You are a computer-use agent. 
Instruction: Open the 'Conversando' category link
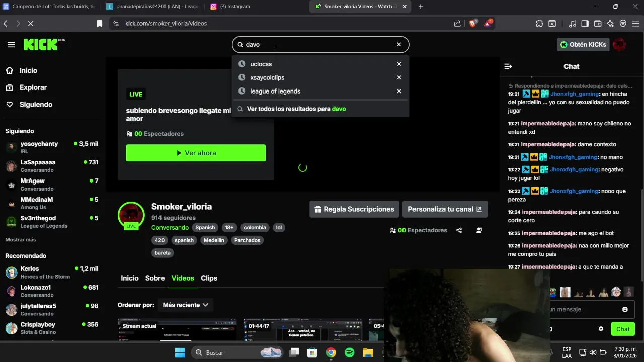[x=170, y=227]
